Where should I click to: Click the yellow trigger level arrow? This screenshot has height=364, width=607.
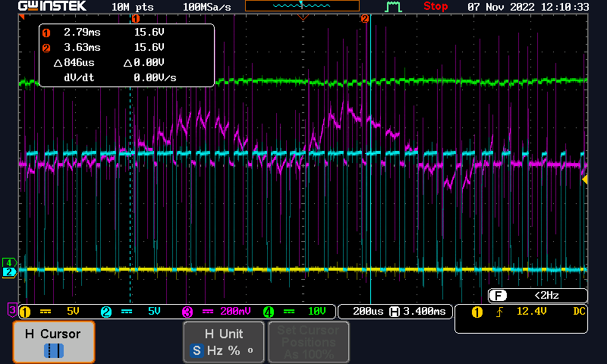click(x=585, y=180)
